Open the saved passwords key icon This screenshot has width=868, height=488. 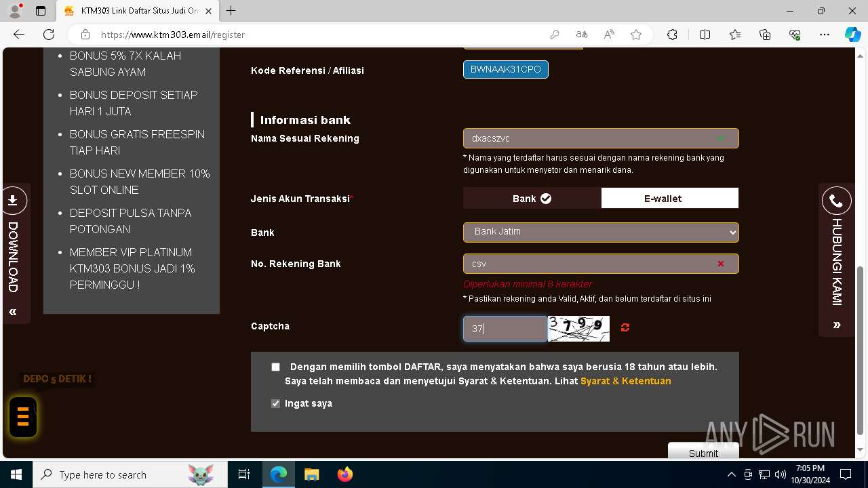[x=555, y=35]
